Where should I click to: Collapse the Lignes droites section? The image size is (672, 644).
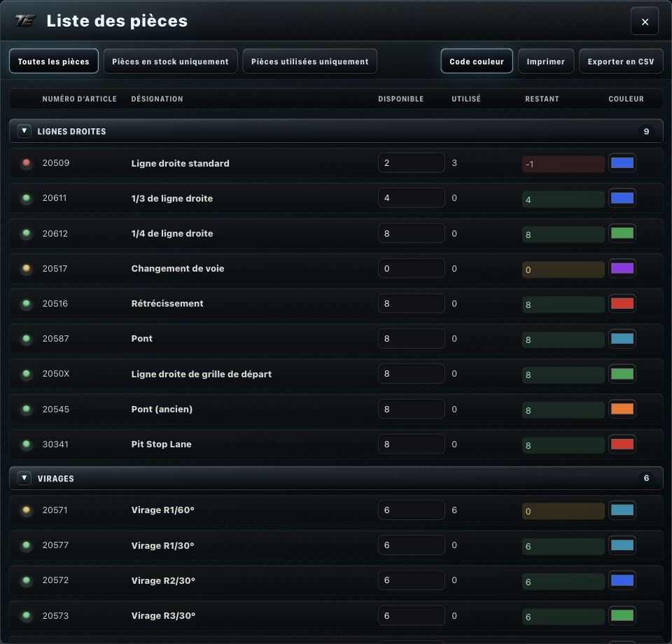(24, 131)
